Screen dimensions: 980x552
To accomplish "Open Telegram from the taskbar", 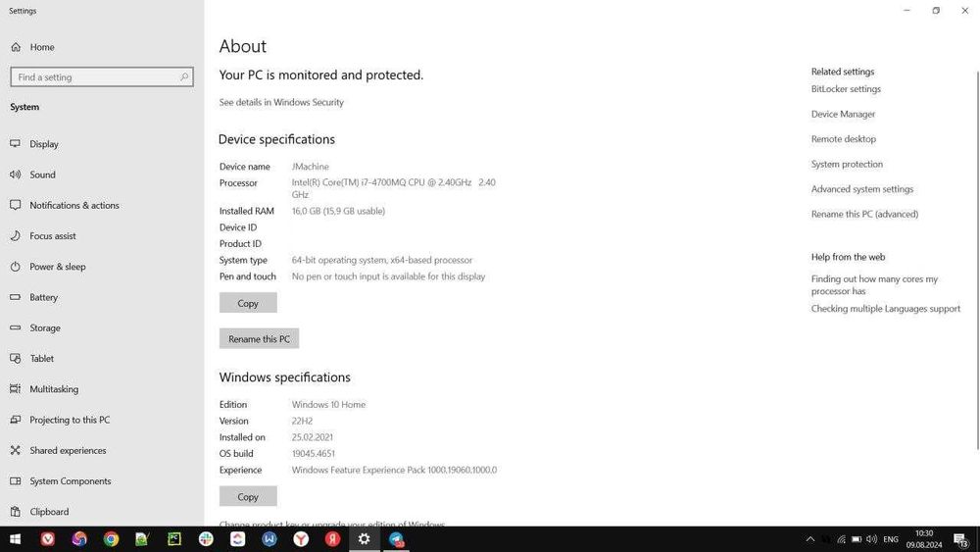I will point(396,539).
